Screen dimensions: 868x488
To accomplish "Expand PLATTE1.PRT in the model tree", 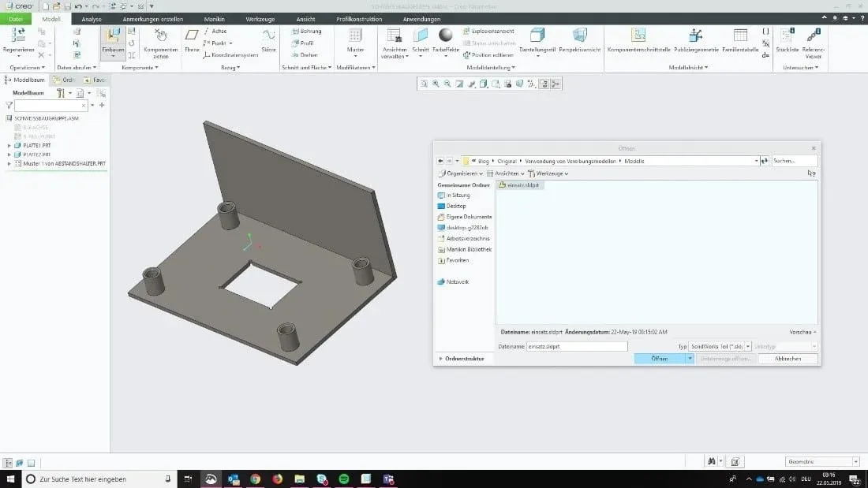I will (x=9, y=146).
